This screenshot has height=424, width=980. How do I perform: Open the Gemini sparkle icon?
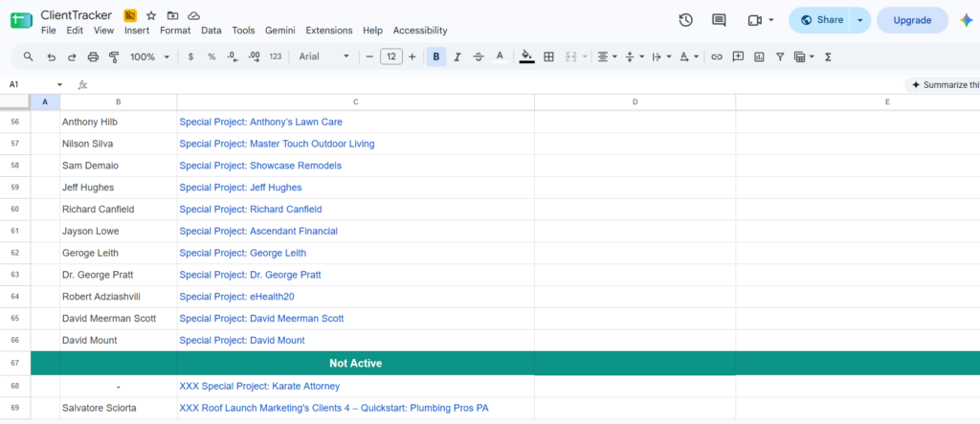967,20
